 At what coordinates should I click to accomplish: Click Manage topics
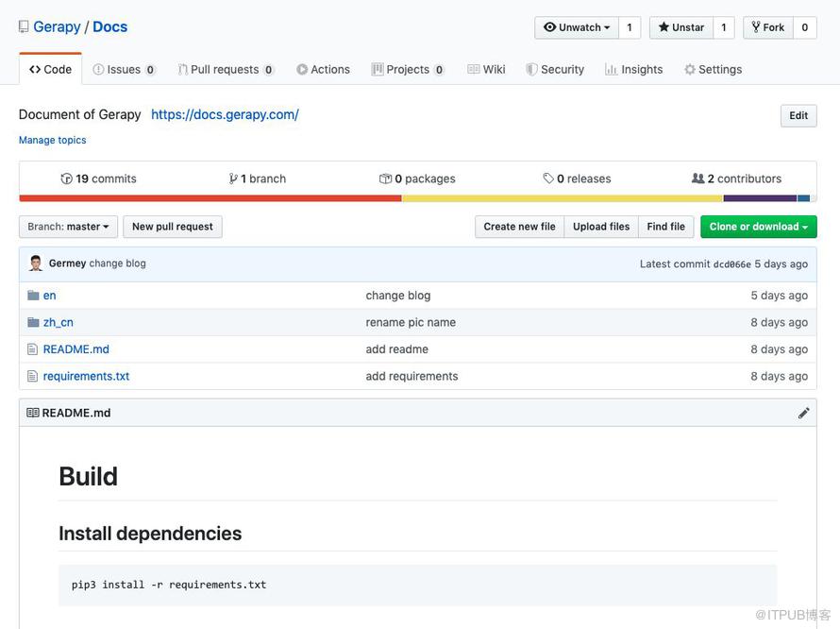53,140
